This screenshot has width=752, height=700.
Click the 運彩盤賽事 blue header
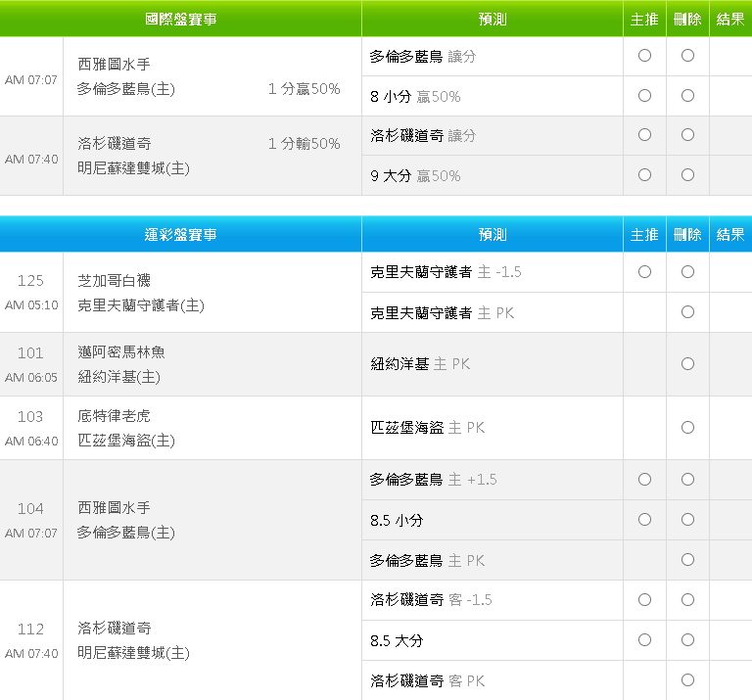tap(181, 234)
